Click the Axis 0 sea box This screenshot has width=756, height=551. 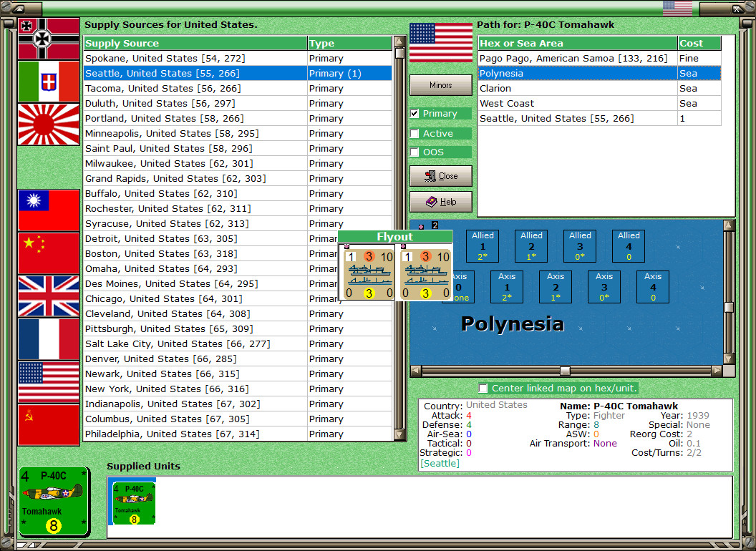(x=463, y=287)
